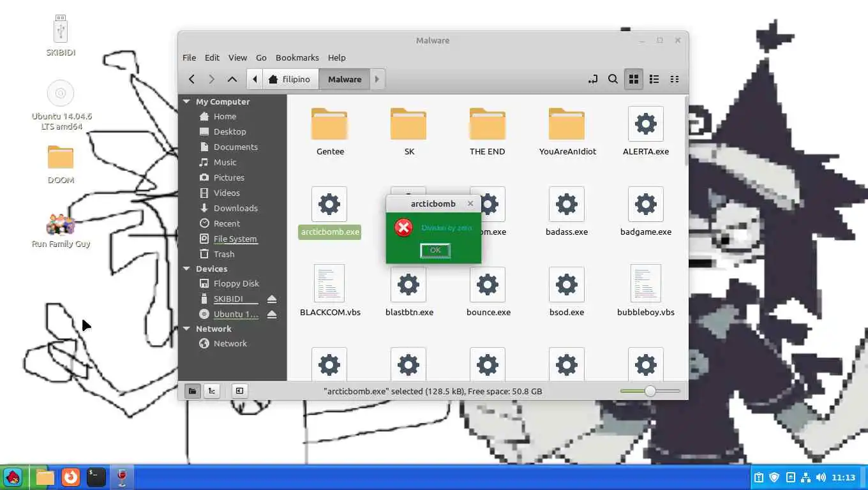This screenshot has width=868, height=490.
Task: Open Firefox from the taskbar
Action: pyautogui.click(x=71, y=477)
